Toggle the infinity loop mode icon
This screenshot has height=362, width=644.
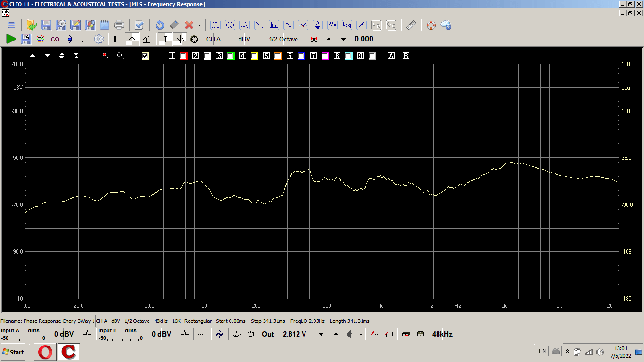click(x=55, y=39)
